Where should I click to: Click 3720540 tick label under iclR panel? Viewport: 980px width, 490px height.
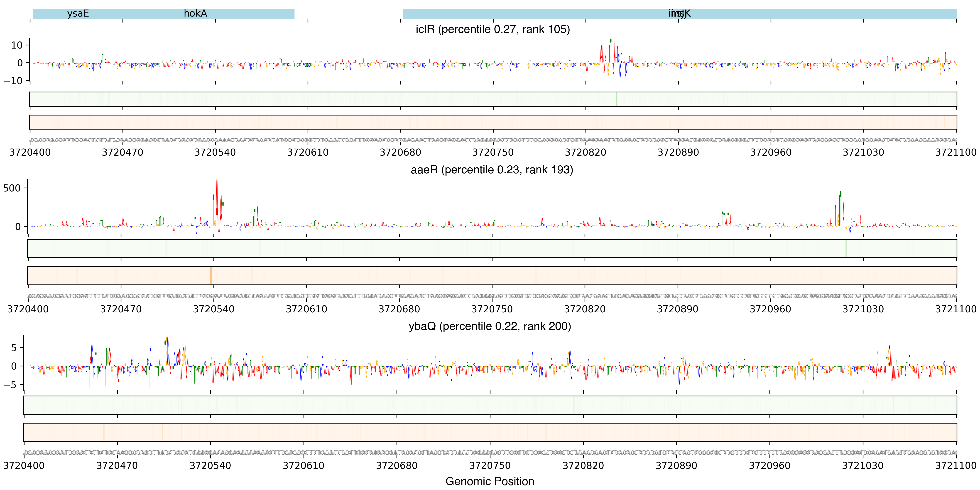[215, 152]
